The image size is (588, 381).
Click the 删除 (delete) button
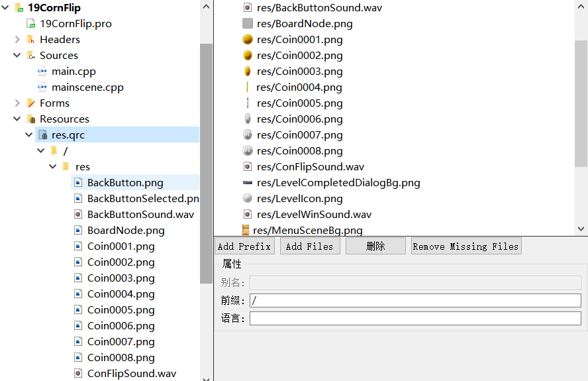[375, 246]
